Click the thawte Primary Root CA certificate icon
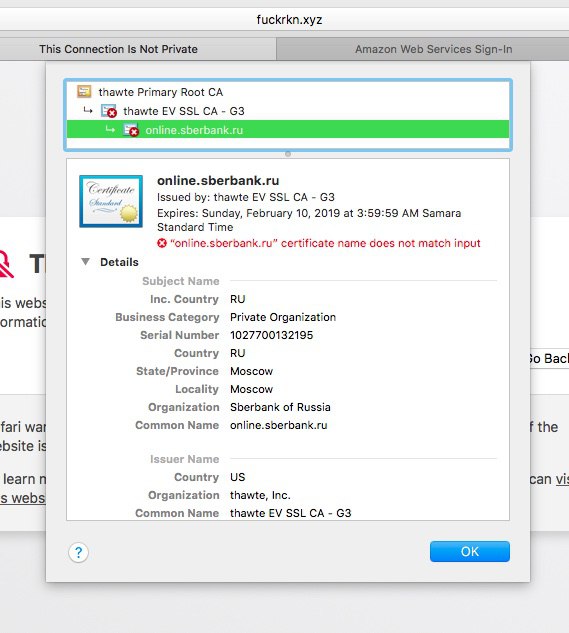The width and height of the screenshot is (569, 633). pyautogui.click(x=84, y=92)
